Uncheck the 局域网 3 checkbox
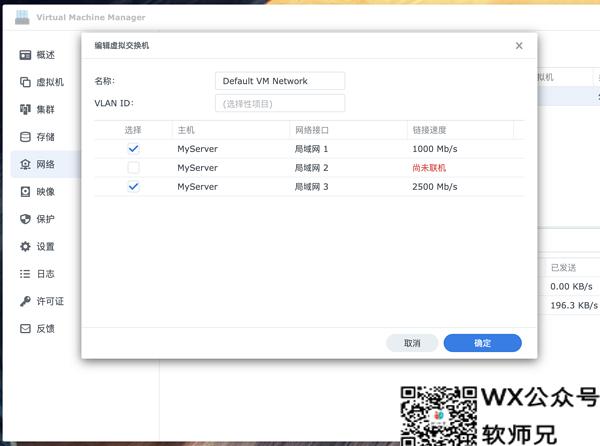Screen dimensions: 600x446 (133, 187)
